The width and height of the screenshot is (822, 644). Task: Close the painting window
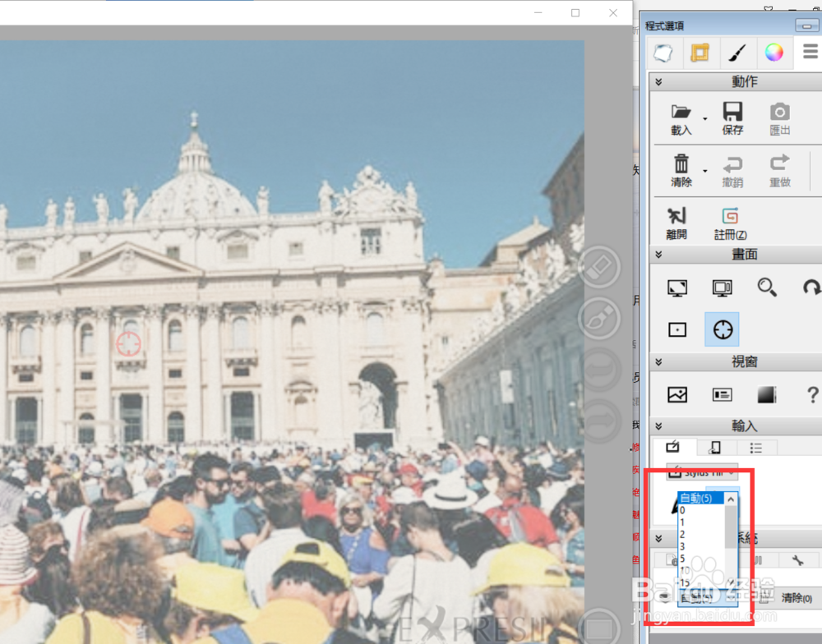point(613,12)
